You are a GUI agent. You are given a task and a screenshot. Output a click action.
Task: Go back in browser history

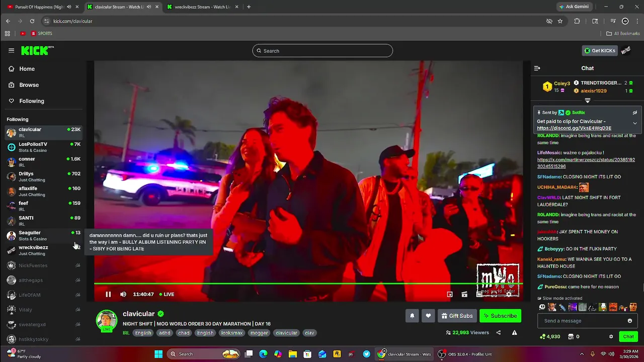tap(8, 21)
